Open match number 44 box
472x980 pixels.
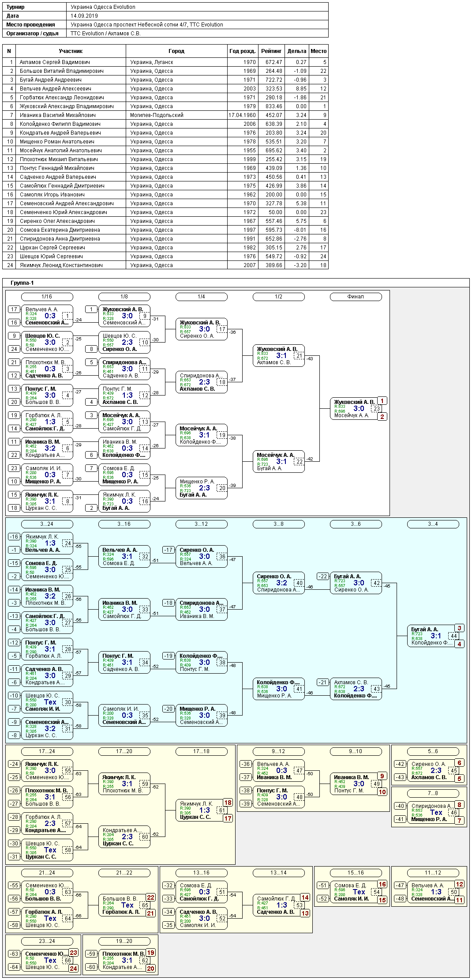coord(454,636)
